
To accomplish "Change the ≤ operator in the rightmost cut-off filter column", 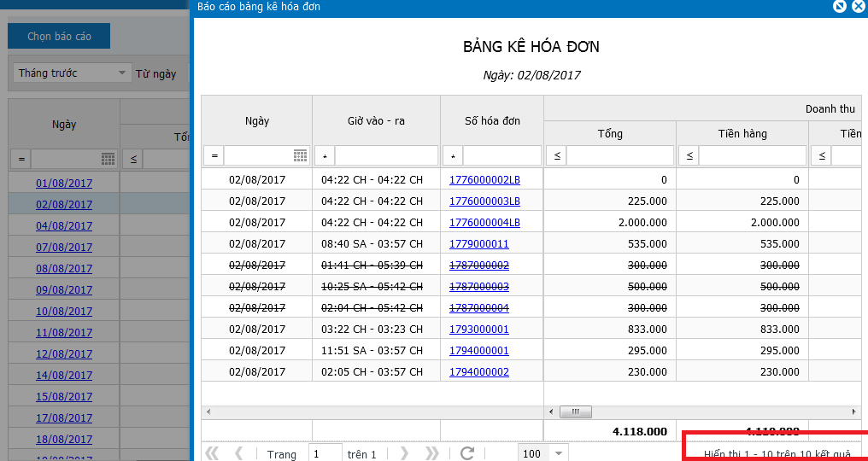I will tap(821, 156).
